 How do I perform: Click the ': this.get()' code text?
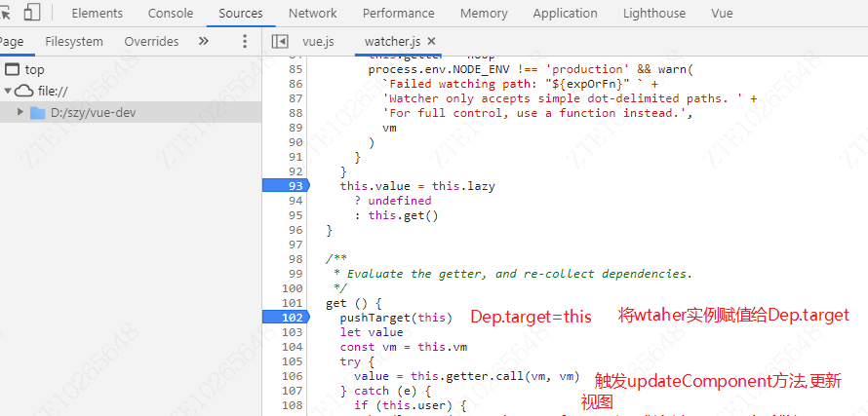(396, 215)
